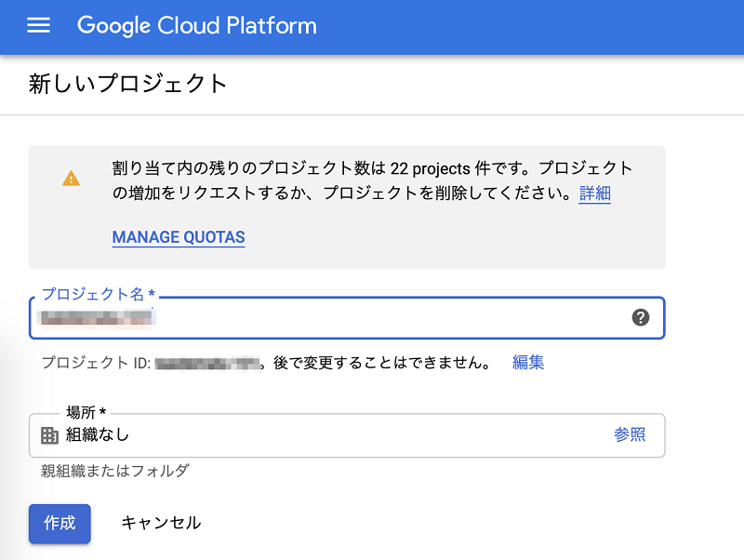Focus the プロジェクト名 input field
Screen dimensions: 744x560
pos(347,318)
